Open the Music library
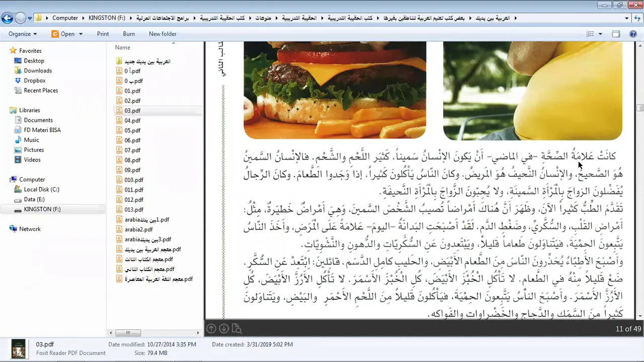 [x=31, y=140]
